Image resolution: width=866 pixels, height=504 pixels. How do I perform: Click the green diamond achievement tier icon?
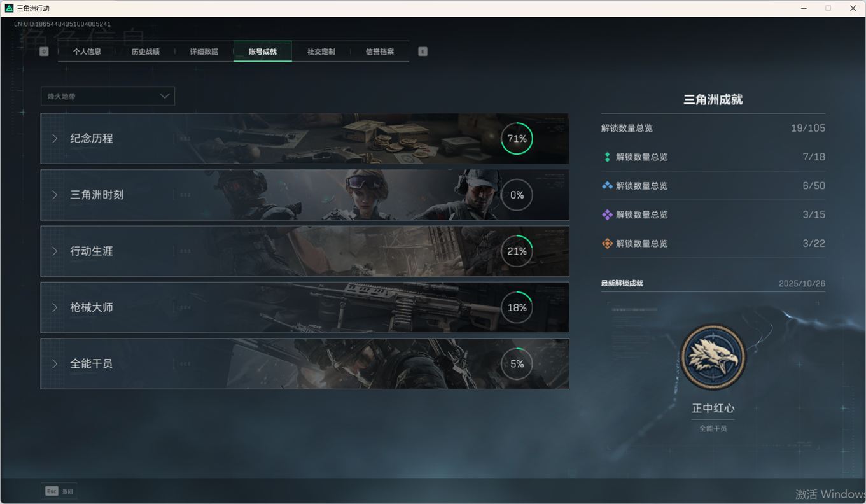(607, 157)
